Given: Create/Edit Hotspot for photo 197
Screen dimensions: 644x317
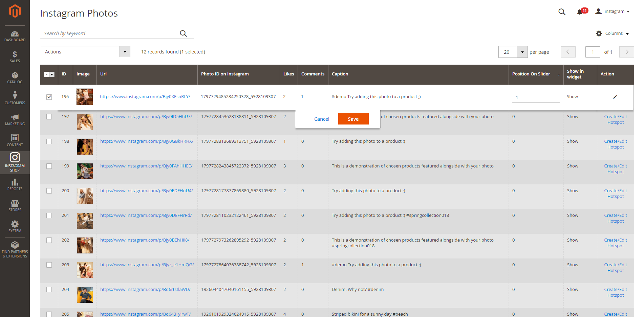Looking at the screenshot, I should [x=615, y=119].
